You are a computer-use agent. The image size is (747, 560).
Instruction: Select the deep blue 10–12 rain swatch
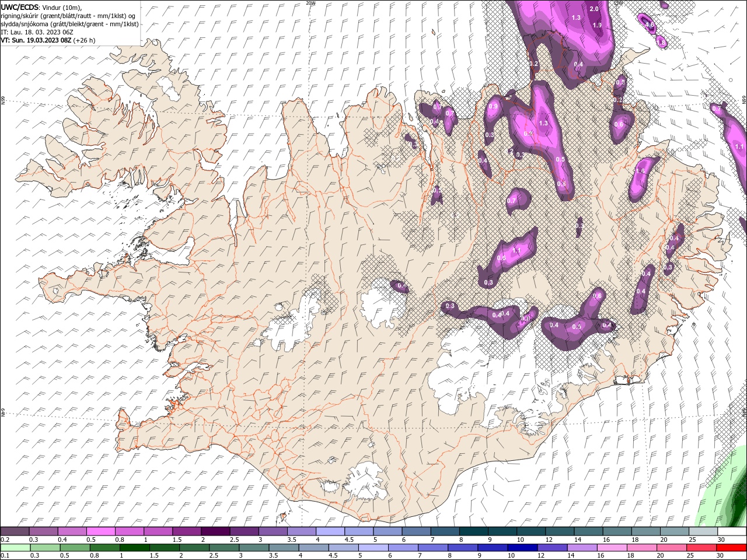[x=522, y=547]
